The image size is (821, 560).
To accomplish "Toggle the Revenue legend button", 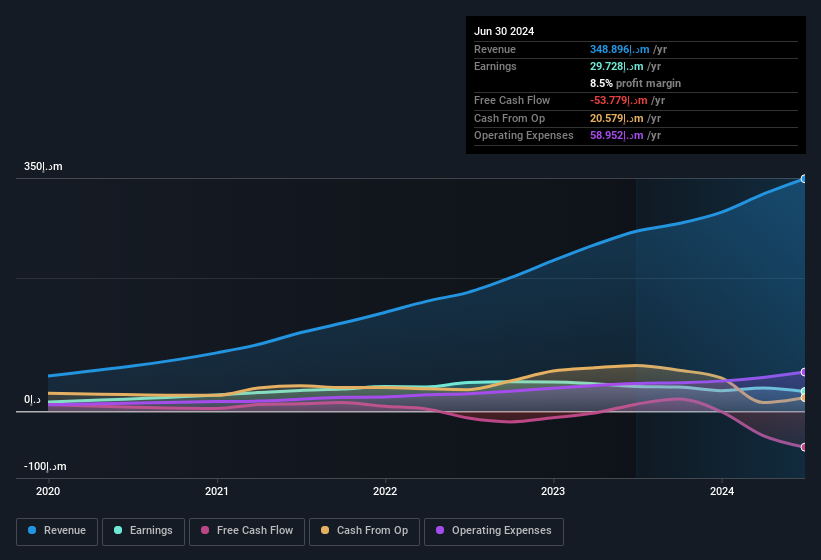I will (x=57, y=532).
